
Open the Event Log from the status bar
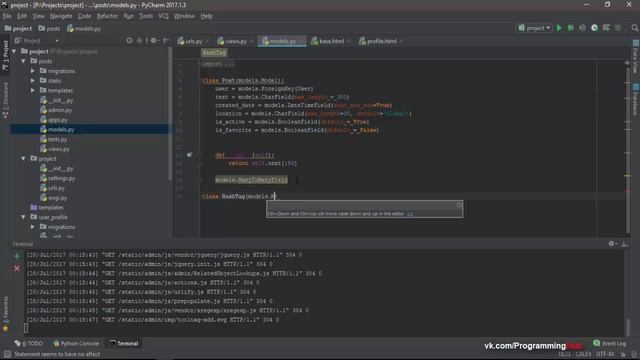click(x=609, y=343)
